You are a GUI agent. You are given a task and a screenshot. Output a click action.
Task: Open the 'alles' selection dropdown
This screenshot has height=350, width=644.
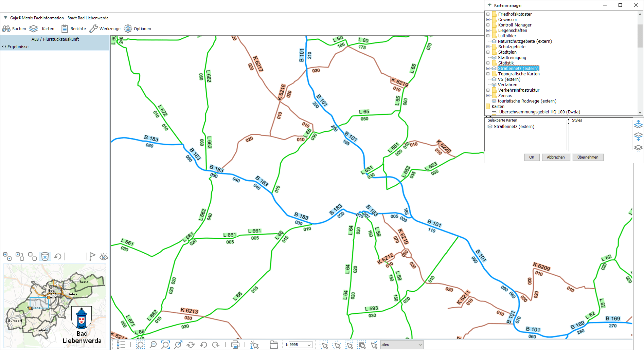point(420,345)
